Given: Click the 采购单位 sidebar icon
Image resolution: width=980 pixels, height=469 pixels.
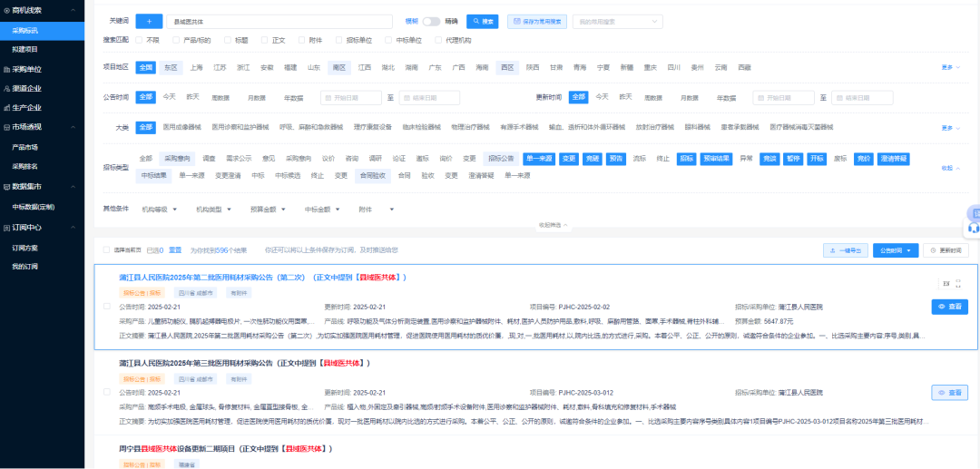Looking at the screenshot, I should [x=6, y=69].
